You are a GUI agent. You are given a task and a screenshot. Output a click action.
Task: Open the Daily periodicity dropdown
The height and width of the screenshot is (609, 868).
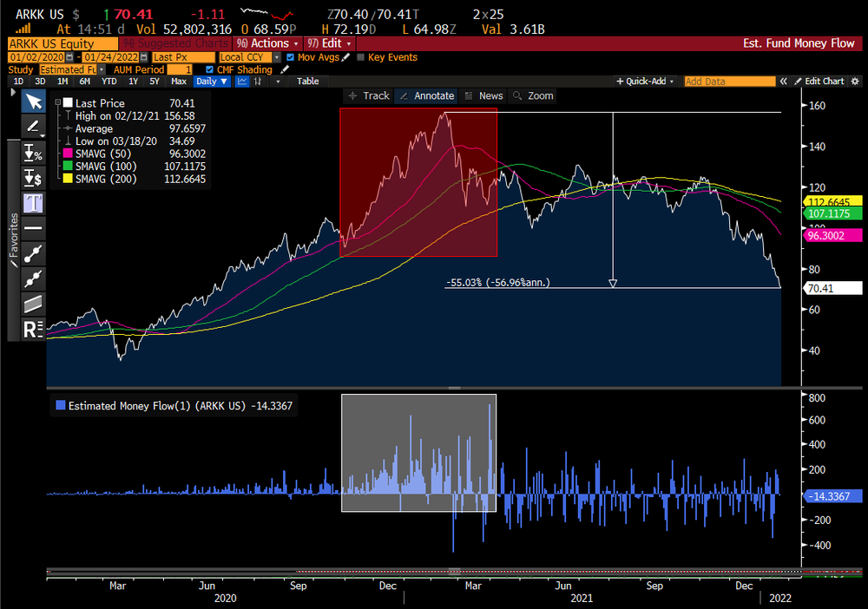coord(212,82)
